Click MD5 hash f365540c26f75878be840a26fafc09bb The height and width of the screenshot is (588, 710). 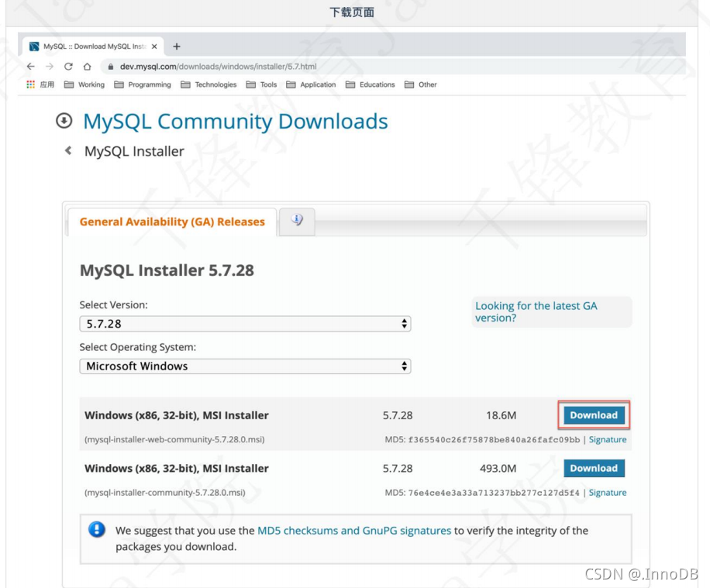click(494, 439)
